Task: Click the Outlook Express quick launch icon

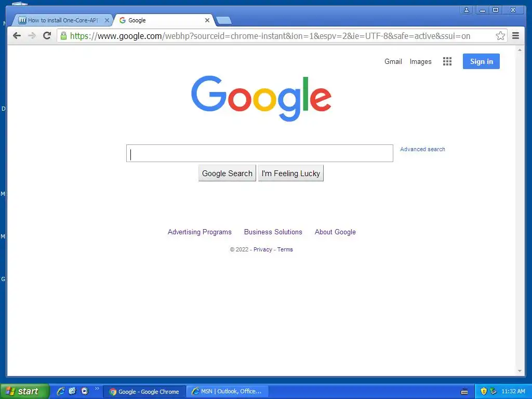Action: pyautogui.click(x=73, y=391)
